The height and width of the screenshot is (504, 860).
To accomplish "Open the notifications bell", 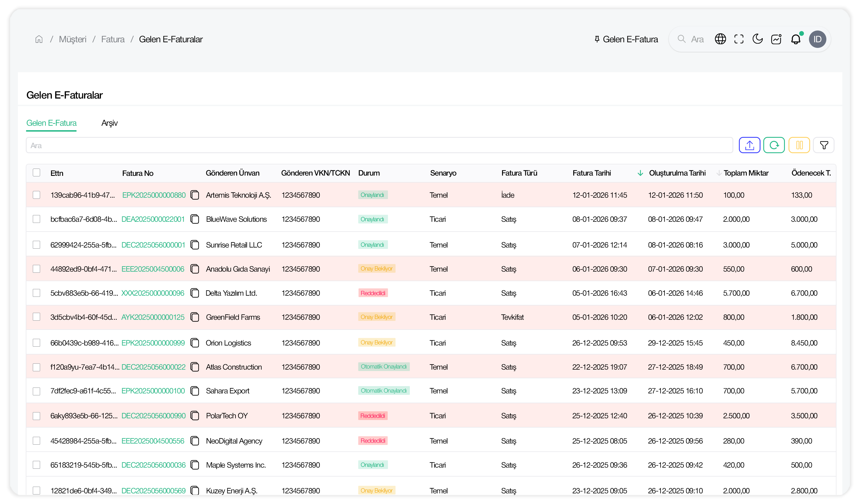I will 795,39.
